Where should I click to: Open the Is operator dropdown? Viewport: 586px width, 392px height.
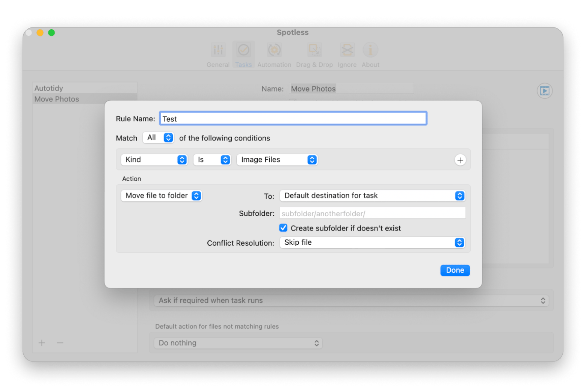click(212, 160)
